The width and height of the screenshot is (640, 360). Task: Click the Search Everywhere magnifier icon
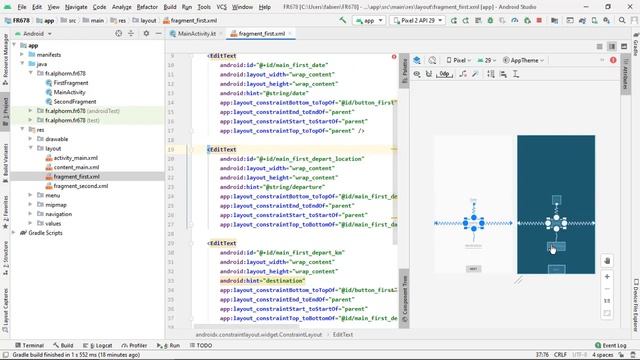[622, 20]
